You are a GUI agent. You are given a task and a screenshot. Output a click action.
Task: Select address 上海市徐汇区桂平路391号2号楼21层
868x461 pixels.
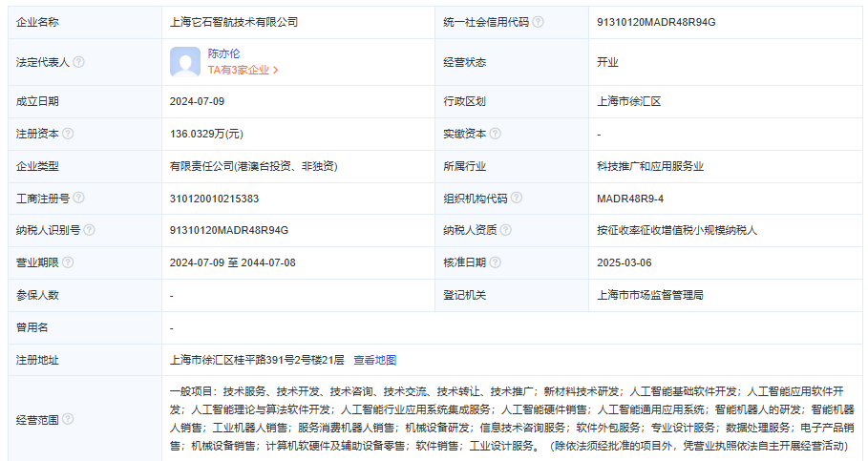(257, 360)
